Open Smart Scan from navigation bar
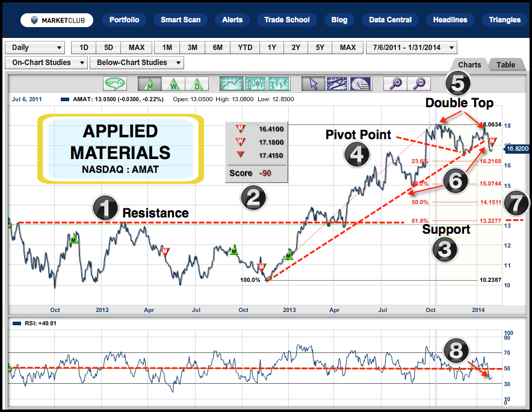532x412 pixels. pyautogui.click(x=180, y=20)
